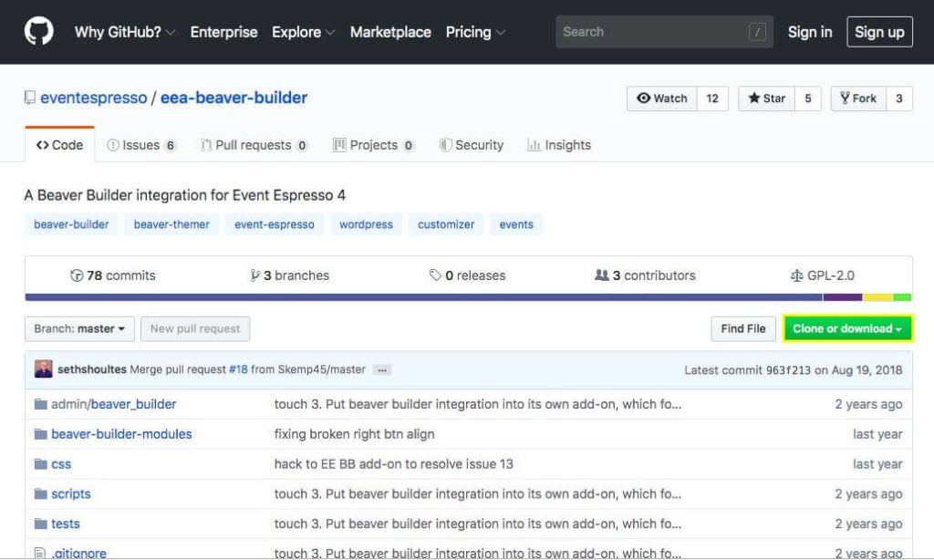Click the beaver-builder topic tag

[71, 224]
